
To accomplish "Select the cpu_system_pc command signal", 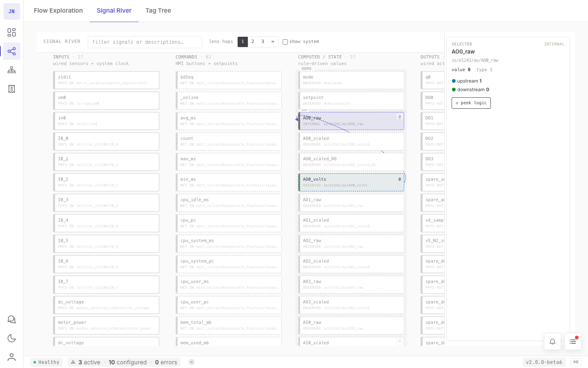I will pos(229,264).
